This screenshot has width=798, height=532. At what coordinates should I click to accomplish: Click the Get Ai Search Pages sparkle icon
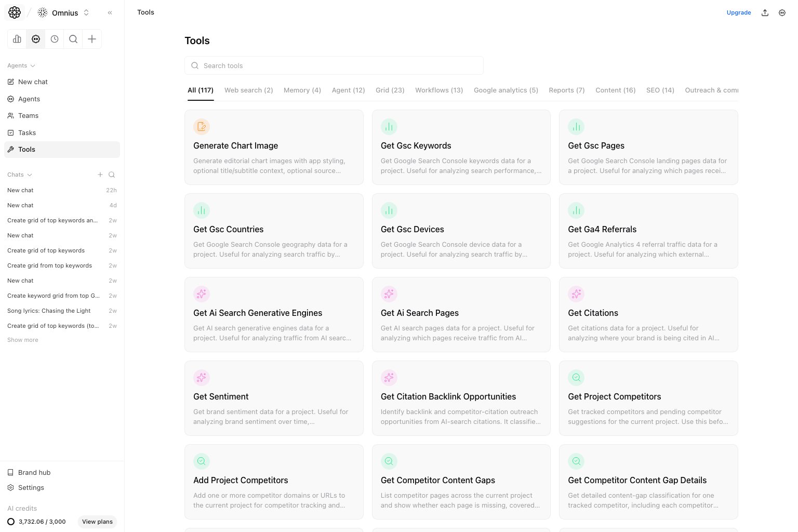tap(389, 294)
